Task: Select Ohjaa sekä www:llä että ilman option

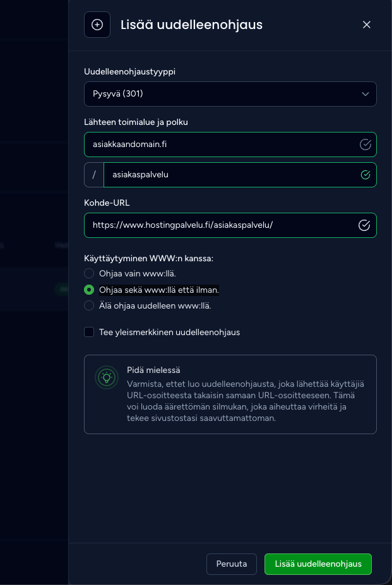Action: (89, 290)
